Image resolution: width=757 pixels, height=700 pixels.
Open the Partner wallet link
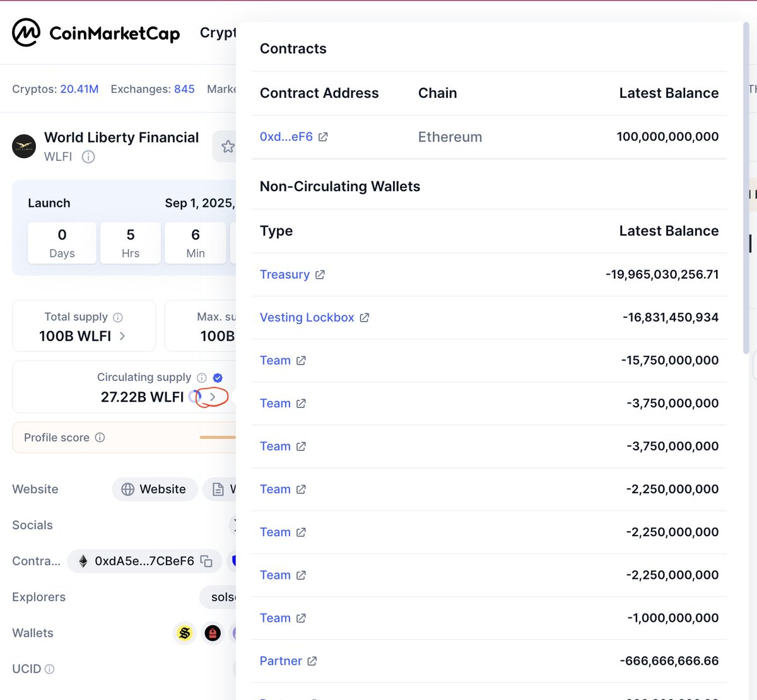(281, 661)
